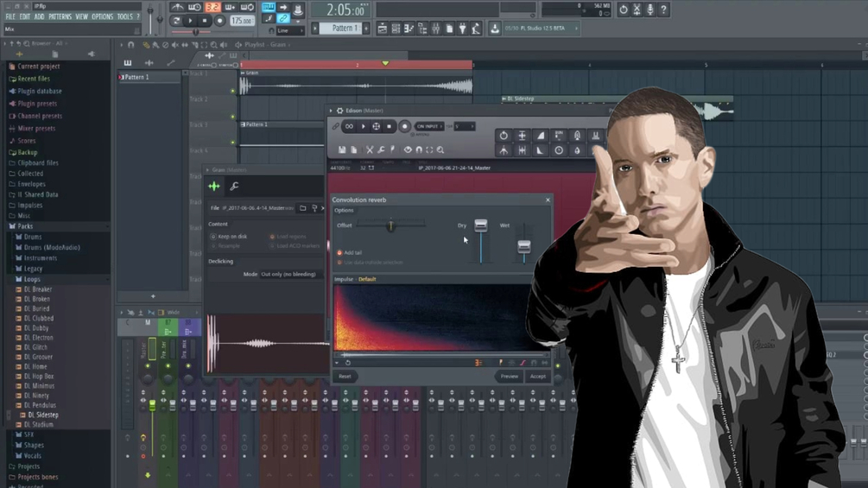Open the Line snap dropdown
Image resolution: width=868 pixels, height=488 pixels.
(x=290, y=31)
